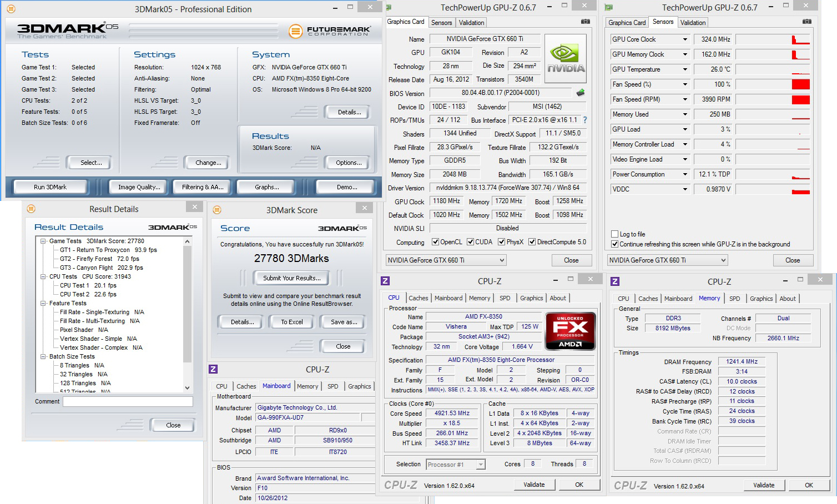This screenshot has width=837, height=504.
Task: Enable the Log to file checkbox
Action: [x=614, y=234]
